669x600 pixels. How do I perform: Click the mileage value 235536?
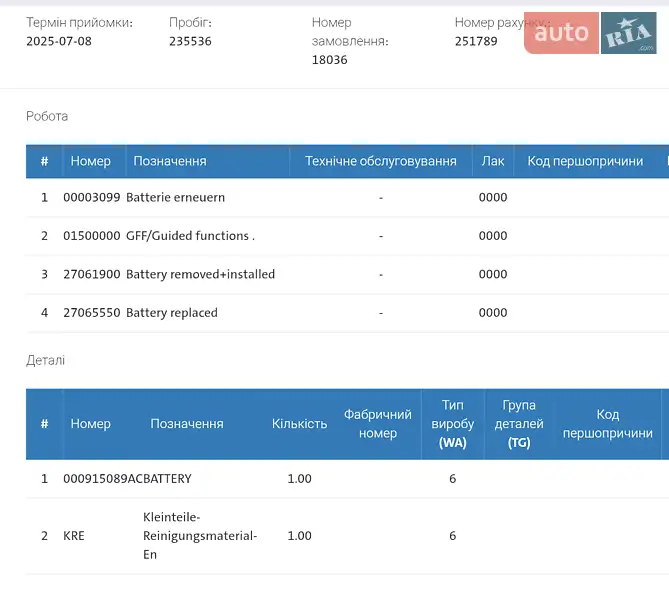point(190,42)
